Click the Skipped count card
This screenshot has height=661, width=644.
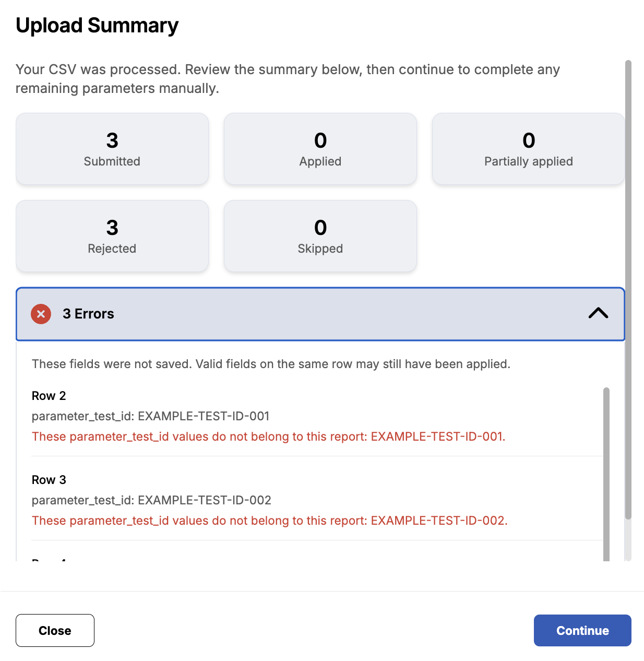(320, 236)
